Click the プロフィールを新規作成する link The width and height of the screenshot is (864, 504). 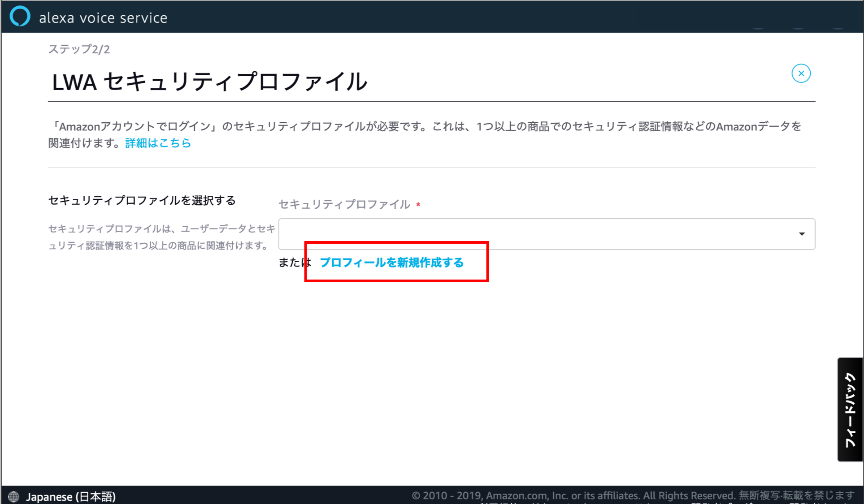tap(391, 263)
